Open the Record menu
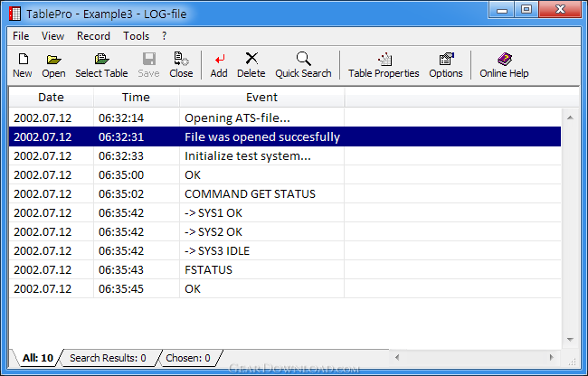 pos(93,36)
